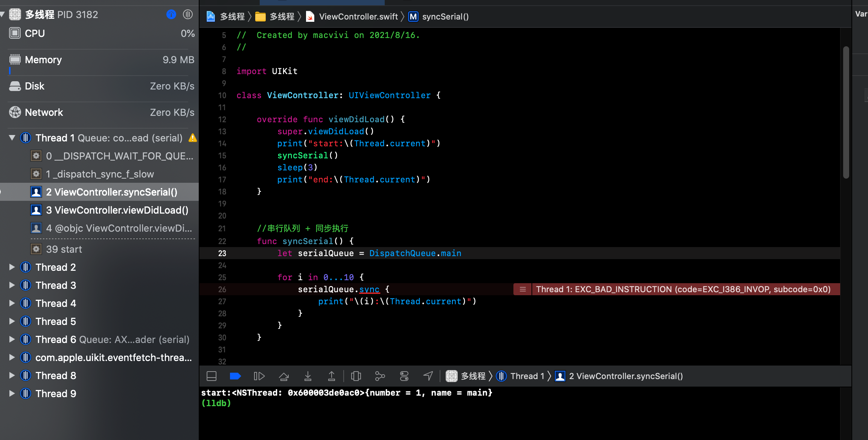868x440 pixels.
Task: Expand Thread 2
Action: coord(12,267)
